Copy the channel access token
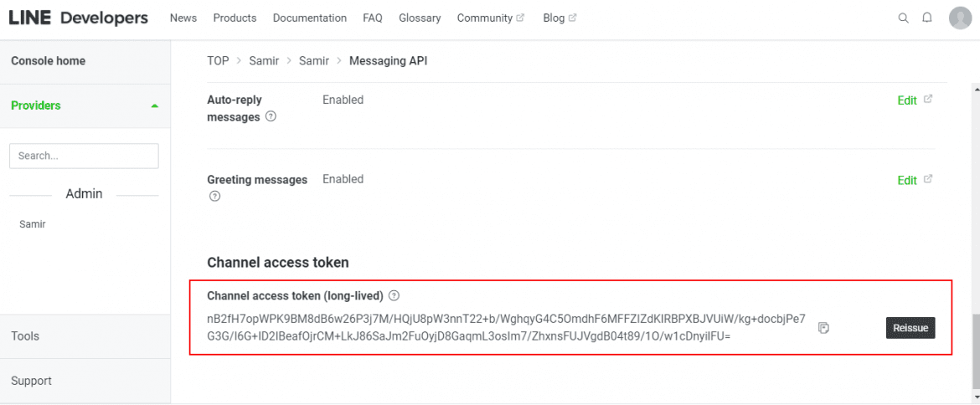The width and height of the screenshot is (980, 405). coord(823,327)
